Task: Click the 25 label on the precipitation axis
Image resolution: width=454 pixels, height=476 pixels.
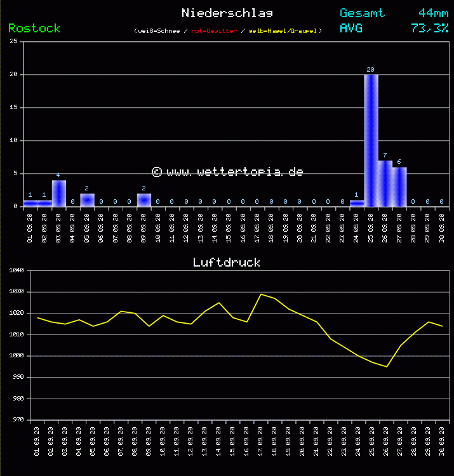Action: (13, 42)
